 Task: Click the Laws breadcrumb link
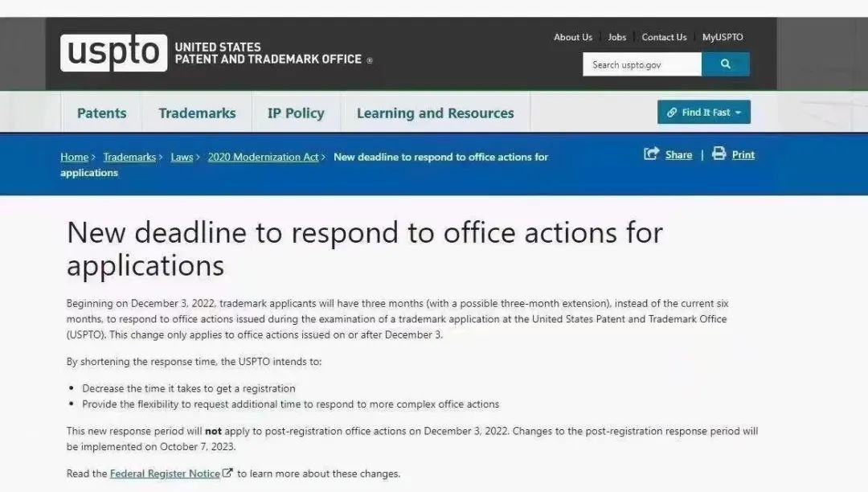click(182, 158)
